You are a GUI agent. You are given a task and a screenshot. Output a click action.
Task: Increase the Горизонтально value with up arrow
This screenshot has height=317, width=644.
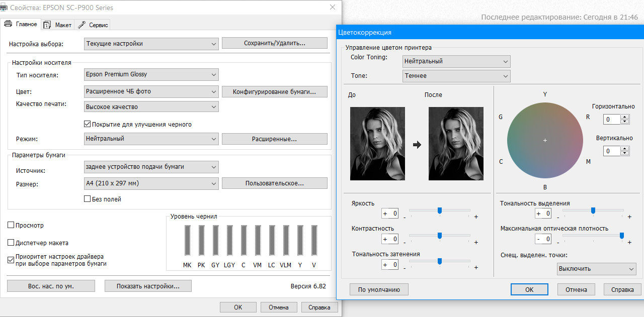625,117
